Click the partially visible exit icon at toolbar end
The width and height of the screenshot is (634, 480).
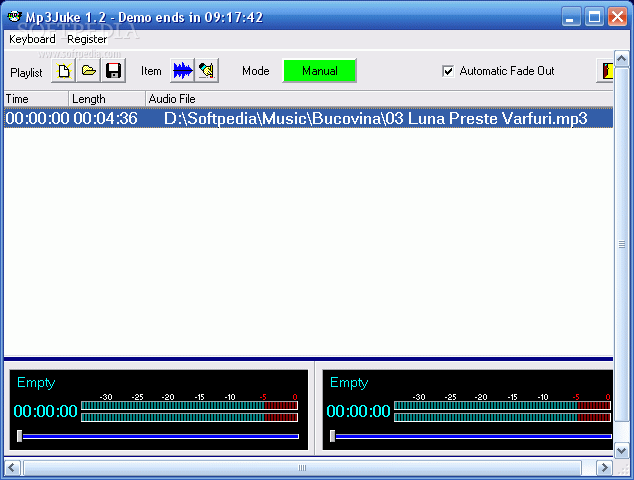click(605, 71)
